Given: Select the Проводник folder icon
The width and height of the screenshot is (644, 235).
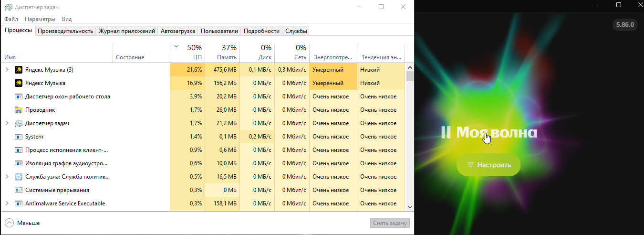Looking at the screenshot, I should point(19,110).
